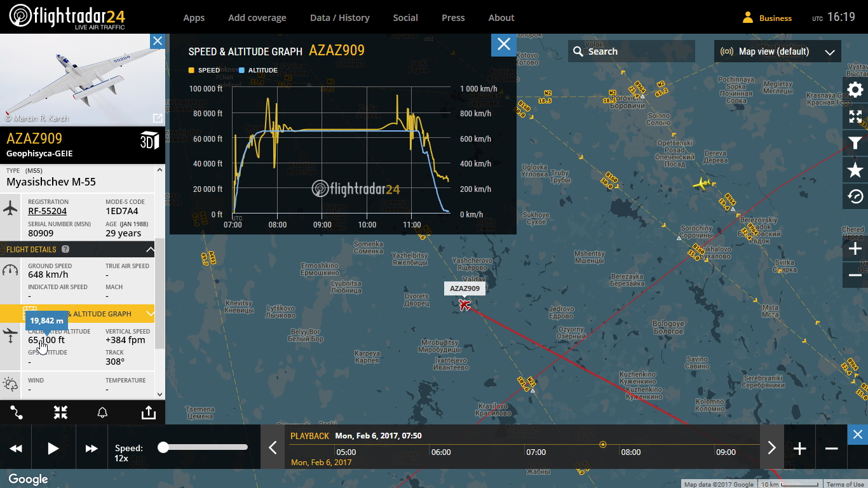Collapse the Speed & Altitude Graph row
The width and height of the screenshot is (868, 488).
[150, 313]
